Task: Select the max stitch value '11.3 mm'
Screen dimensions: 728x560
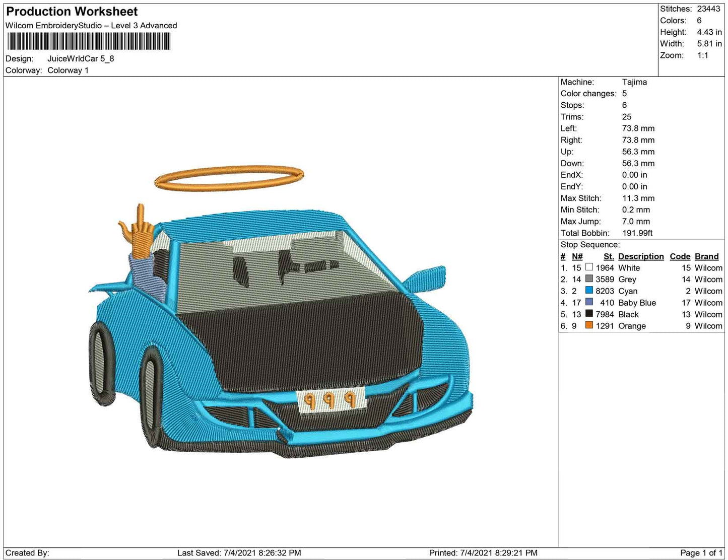Action: point(638,198)
